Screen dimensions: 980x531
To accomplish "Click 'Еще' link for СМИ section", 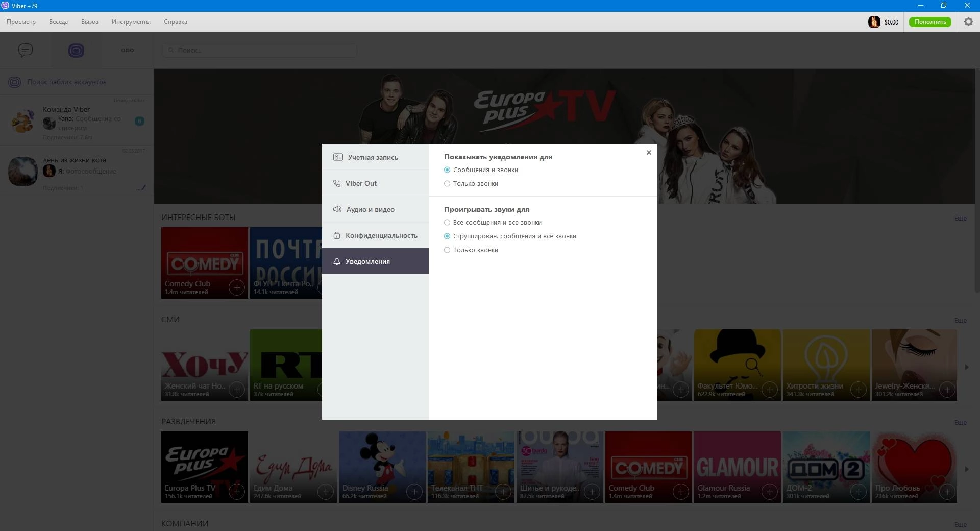I will tap(960, 321).
